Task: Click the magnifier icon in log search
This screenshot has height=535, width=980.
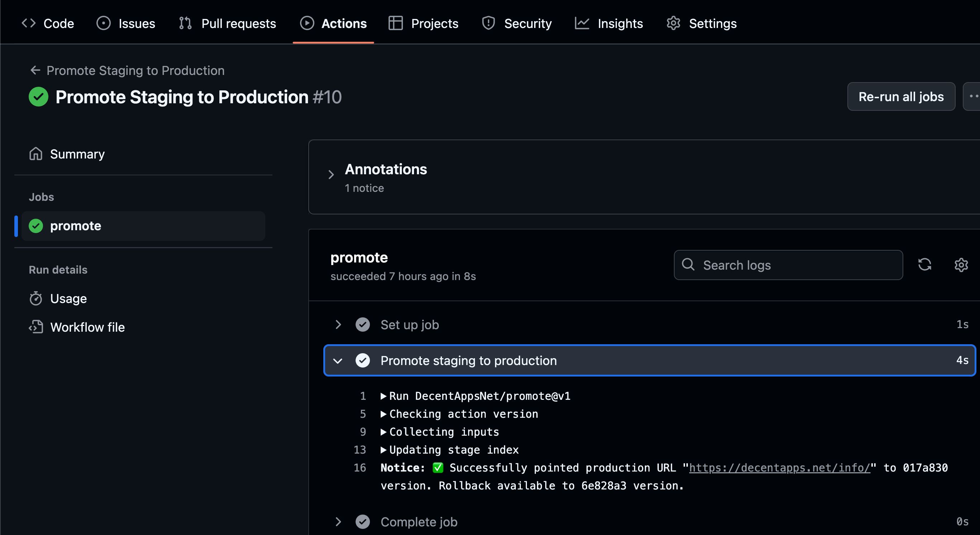Action: click(x=688, y=264)
